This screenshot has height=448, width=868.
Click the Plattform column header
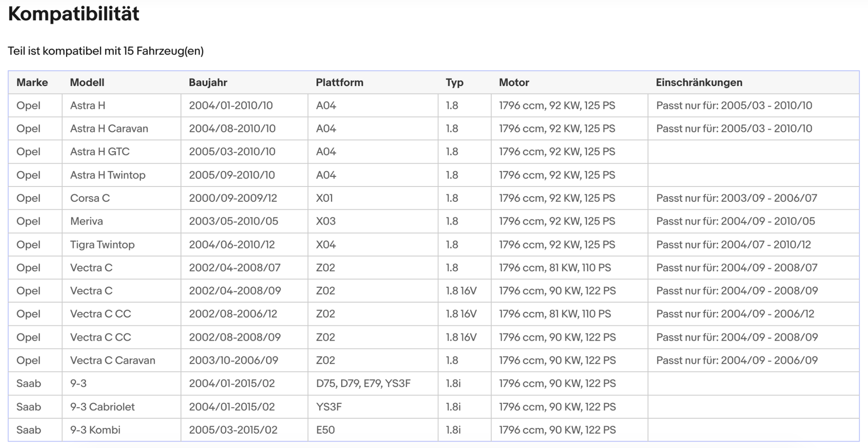click(x=339, y=83)
